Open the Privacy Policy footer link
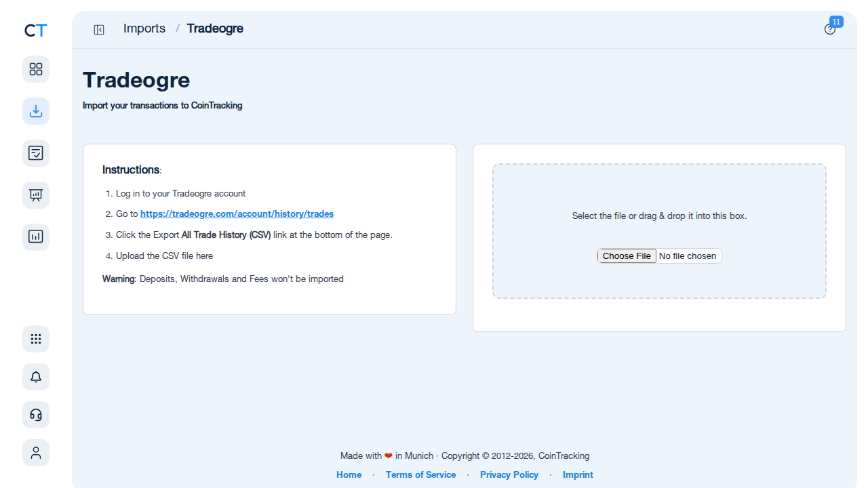This screenshot has height=488, width=868. pyautogui.click(x=509, y=474)
